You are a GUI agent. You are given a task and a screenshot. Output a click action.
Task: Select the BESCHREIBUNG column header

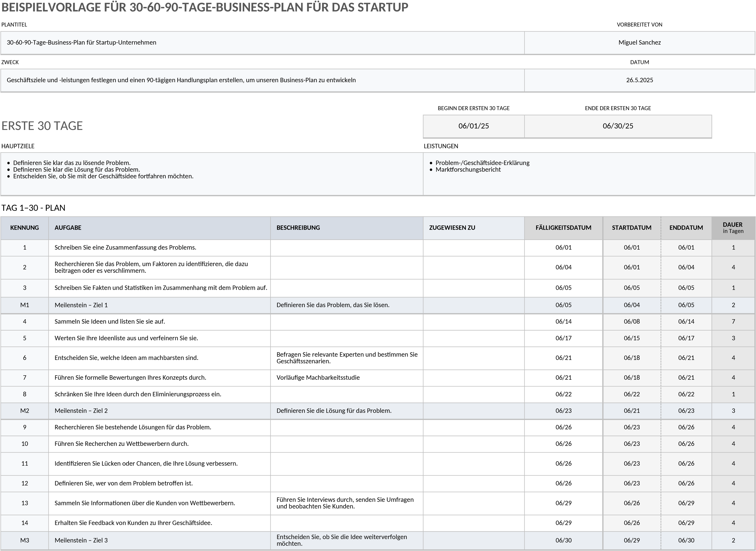point(347,228)
